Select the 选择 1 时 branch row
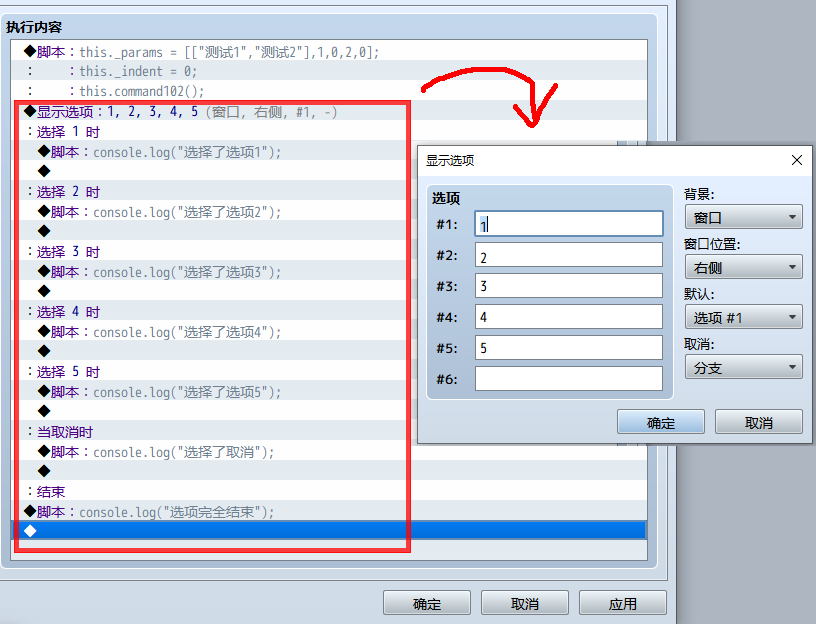Viewport: 816px width, 624px height. point(329,131)
